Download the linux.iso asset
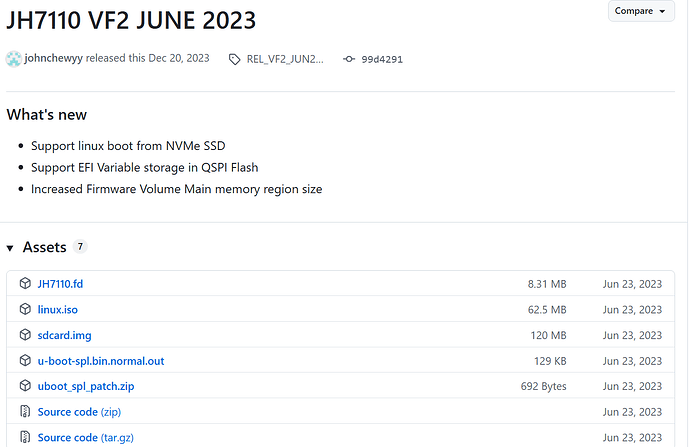 point(58,309)
